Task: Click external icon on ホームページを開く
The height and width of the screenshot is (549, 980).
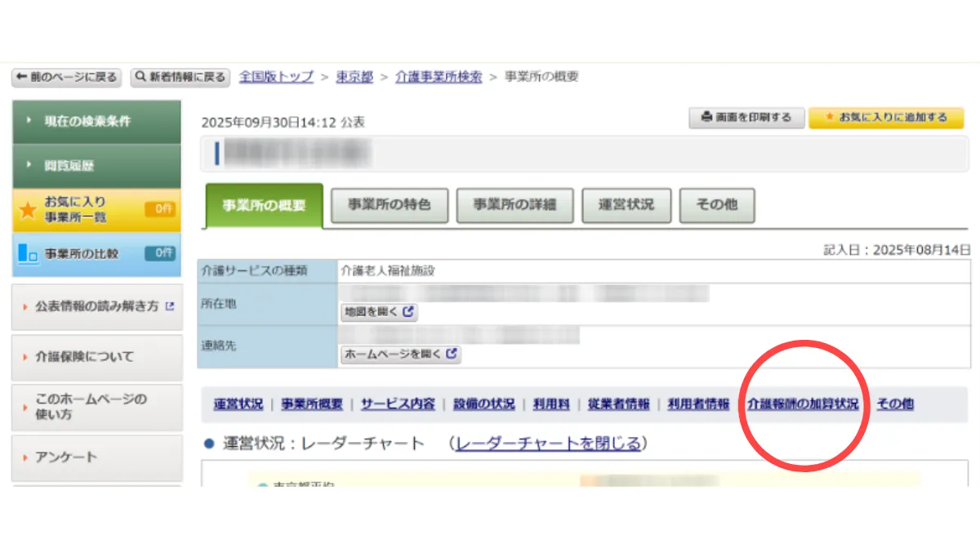Action: point(451,355)
